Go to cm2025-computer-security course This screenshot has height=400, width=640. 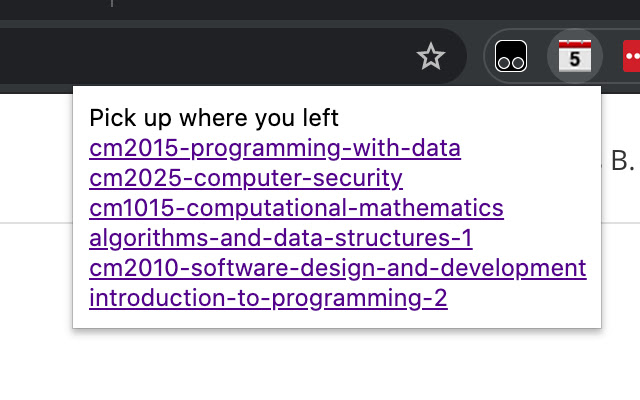[246, 179]
